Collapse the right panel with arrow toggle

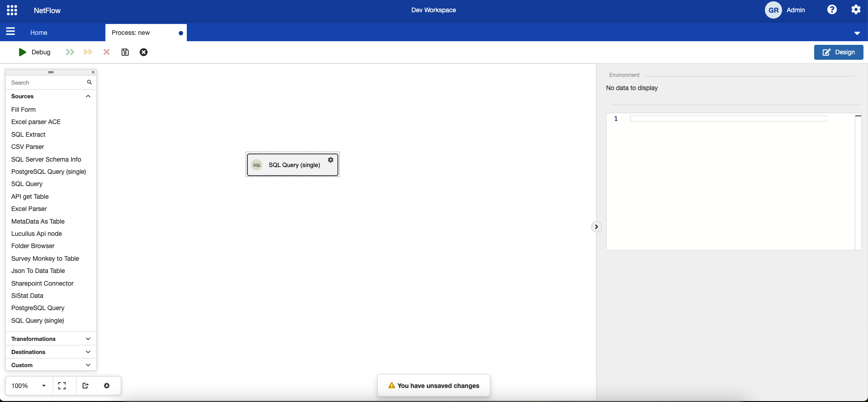[x=596, y=227]
